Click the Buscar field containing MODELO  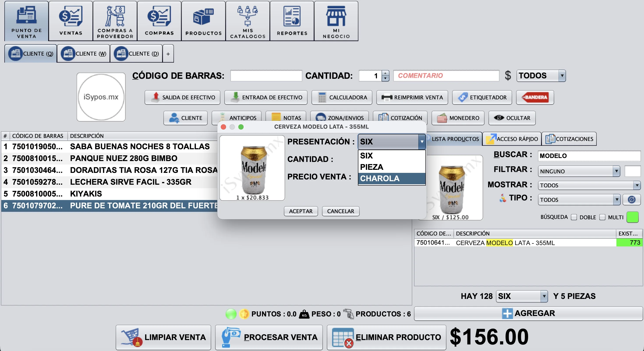click(x=589, y=156)
